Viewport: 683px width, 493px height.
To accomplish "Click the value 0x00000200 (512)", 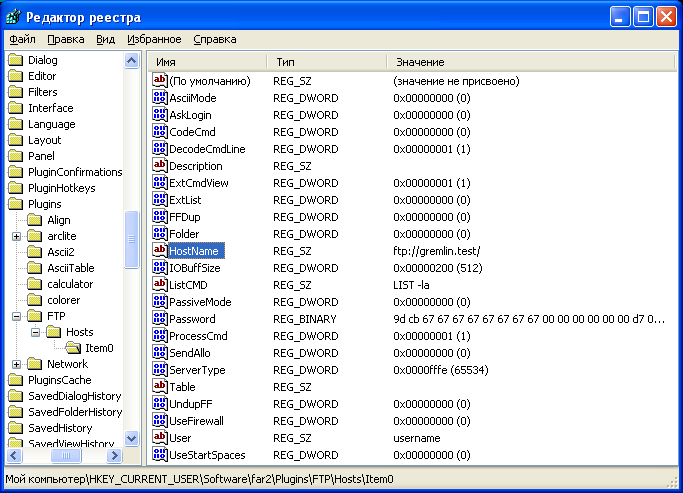I will click(x=437, y=268).
